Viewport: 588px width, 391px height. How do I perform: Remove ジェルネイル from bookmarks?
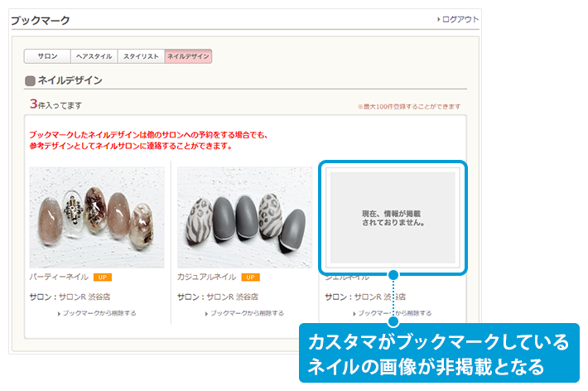click(394, 313)
